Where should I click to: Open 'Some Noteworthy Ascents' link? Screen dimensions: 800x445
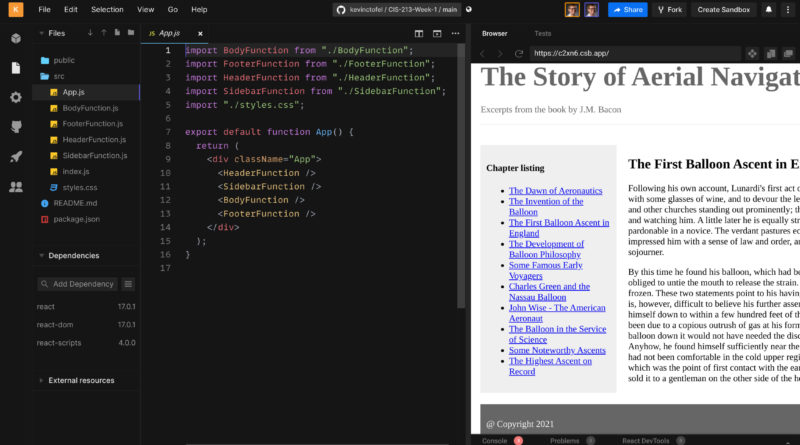[557, 351]
